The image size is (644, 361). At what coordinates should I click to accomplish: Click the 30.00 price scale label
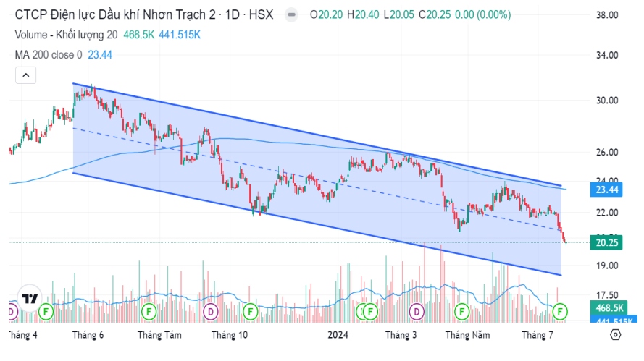(607, 101)
